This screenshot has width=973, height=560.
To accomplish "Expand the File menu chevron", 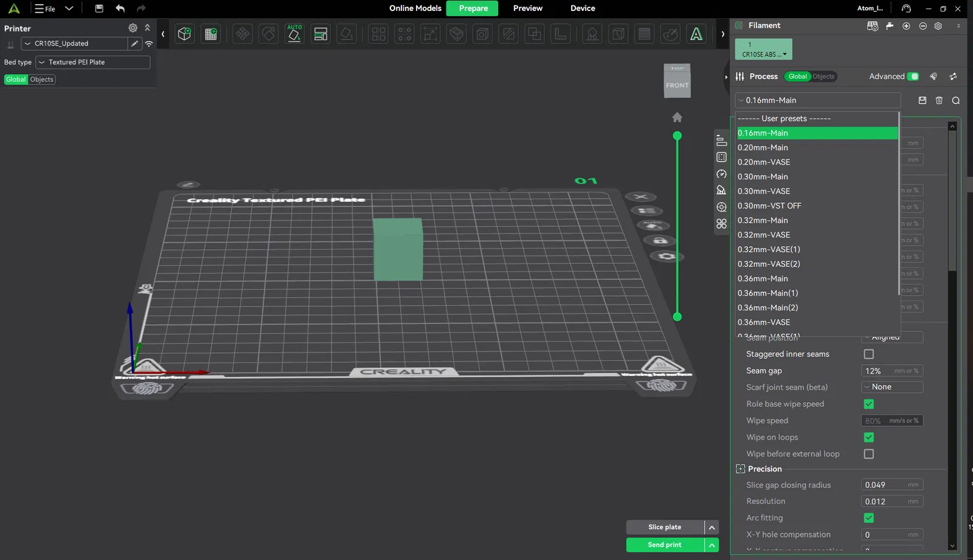I will coord(69,9).
